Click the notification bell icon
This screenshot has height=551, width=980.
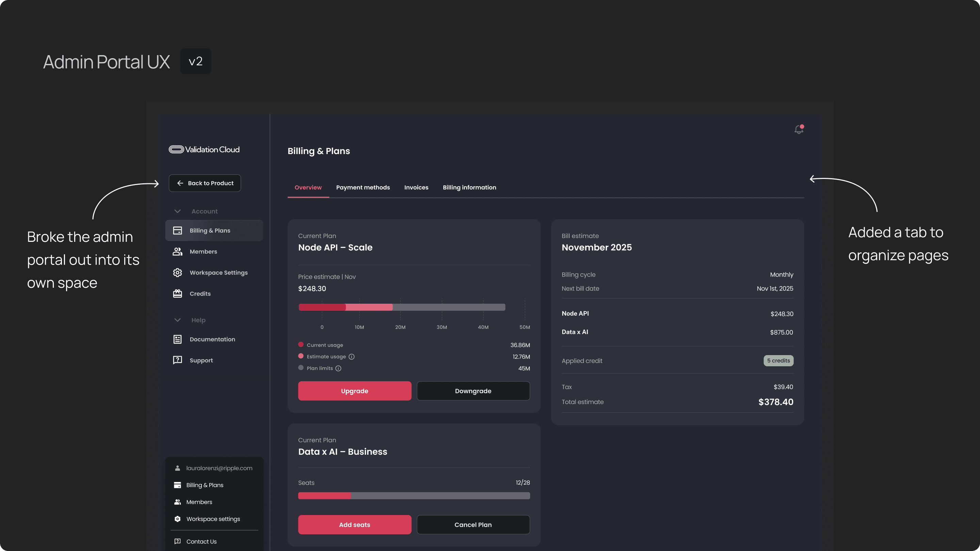(799, 130)
